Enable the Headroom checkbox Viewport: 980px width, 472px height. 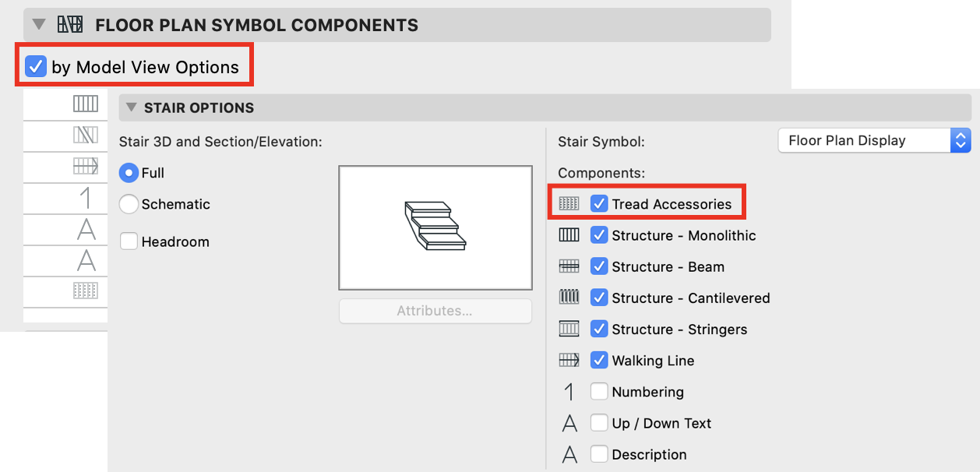click(x=129, y=241)
